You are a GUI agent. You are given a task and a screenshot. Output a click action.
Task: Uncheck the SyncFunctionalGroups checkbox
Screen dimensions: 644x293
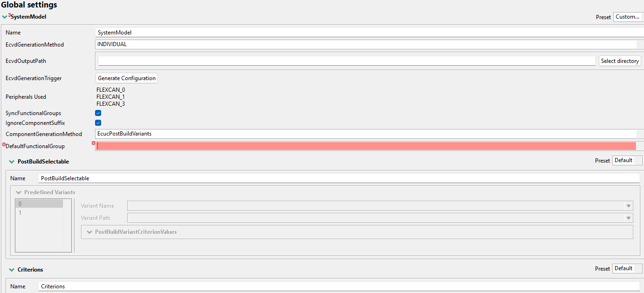(x=98, y=113)
